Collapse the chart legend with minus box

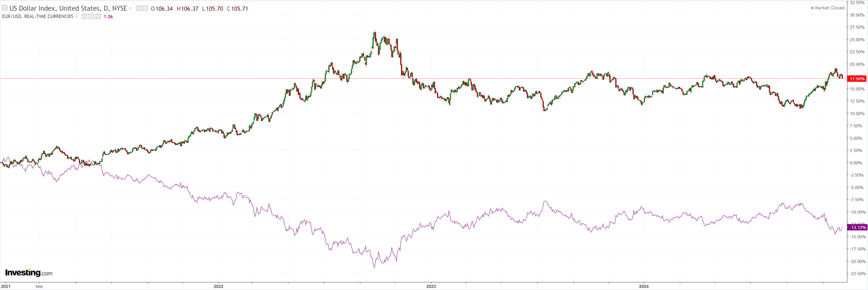tap(5, 8)
